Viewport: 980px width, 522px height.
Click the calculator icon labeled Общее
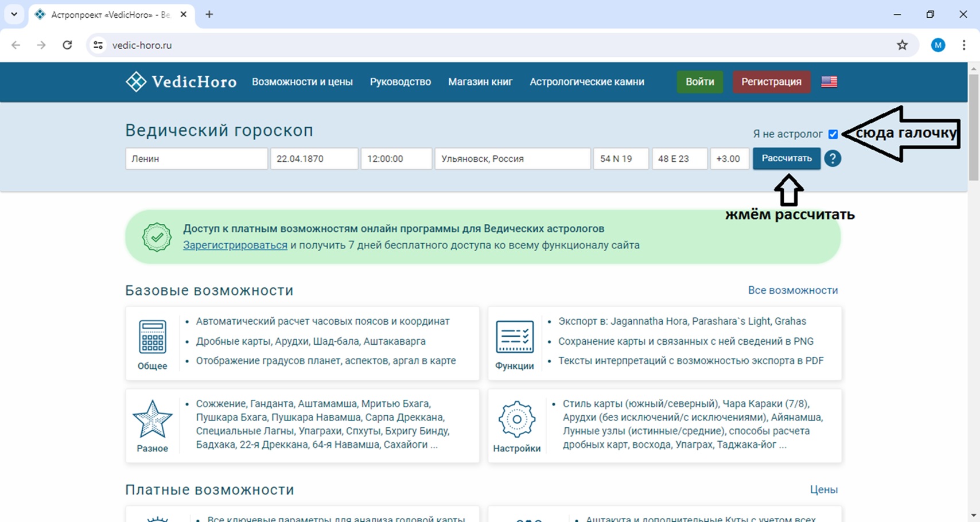[x=152, y=337]
